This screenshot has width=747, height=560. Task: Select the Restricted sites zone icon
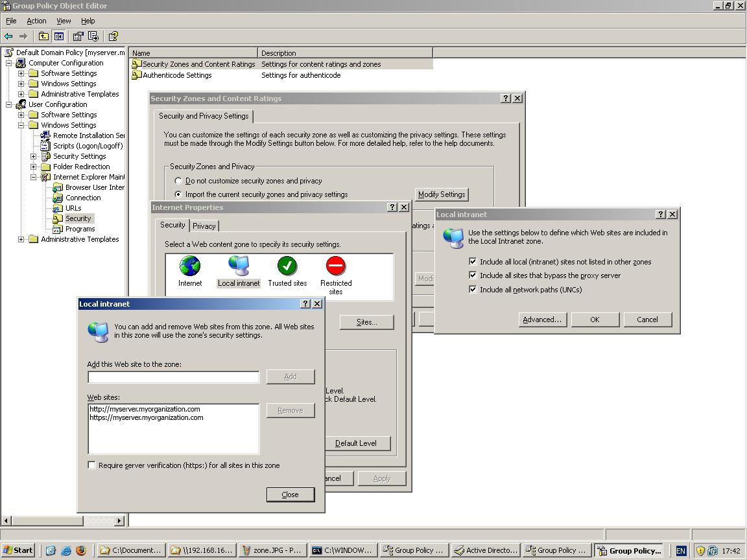(335, 266)
